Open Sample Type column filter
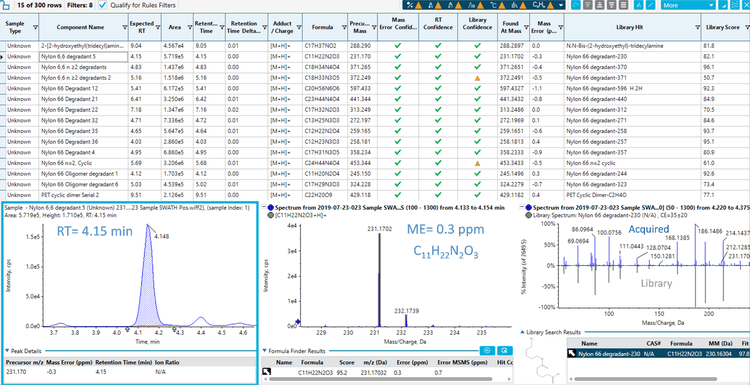This screenshot has width=750, height=385. coord(35,27)
